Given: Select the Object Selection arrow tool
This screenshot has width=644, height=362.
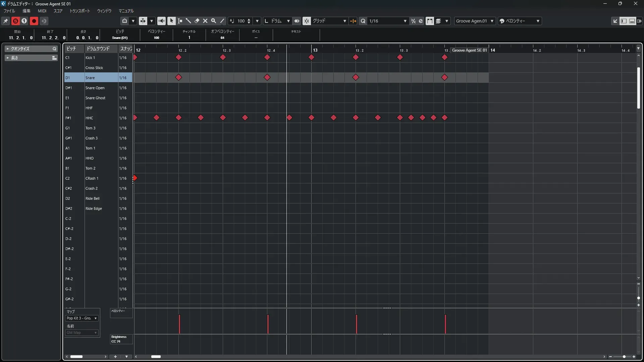Looking at the screenshot, I should point(171,21).
